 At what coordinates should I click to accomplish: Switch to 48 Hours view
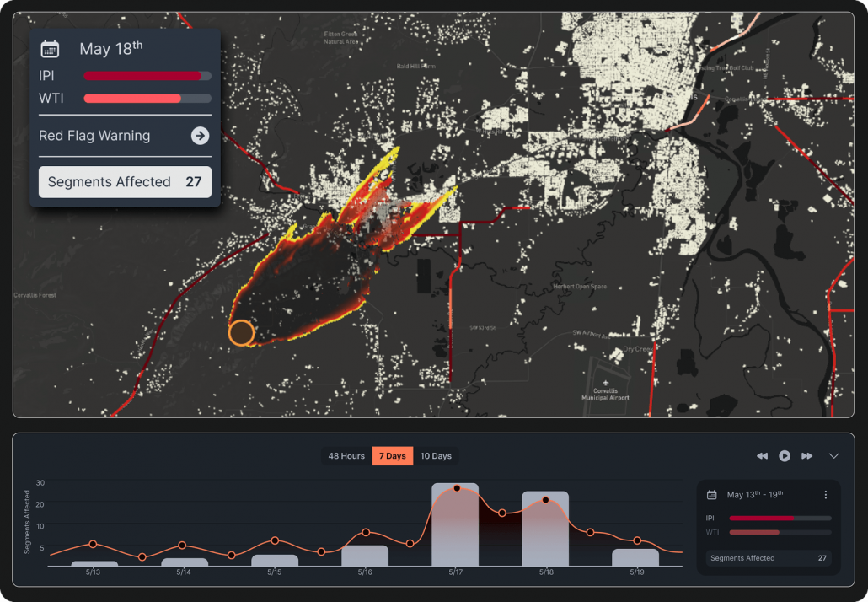tap(346, 456)
